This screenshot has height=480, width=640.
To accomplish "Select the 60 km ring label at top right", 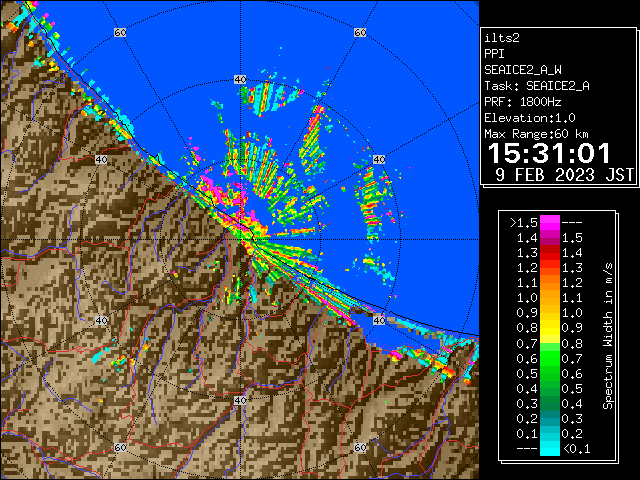I will (x=360, y=32).
